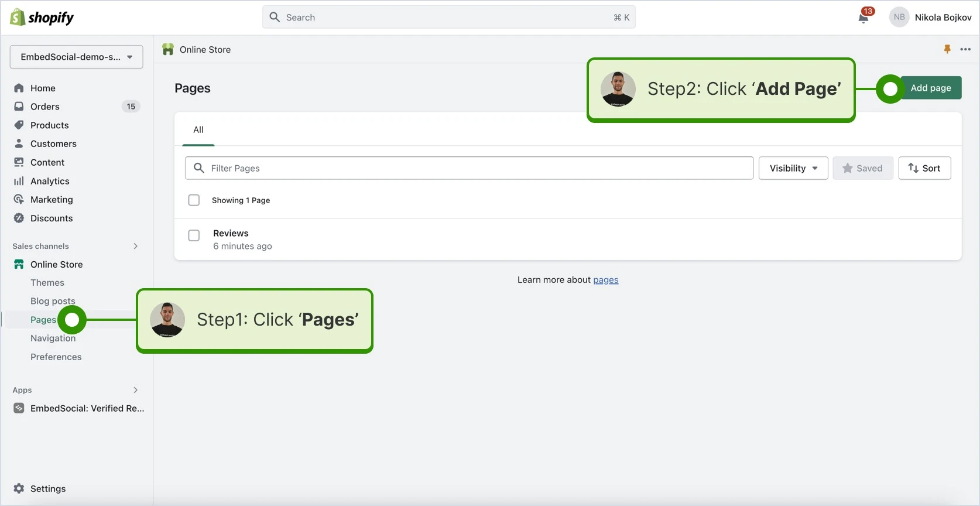Screen dimensions: 980x506
Task: Click the '6 minutes ago' timestamp
Action: (242, 246)
